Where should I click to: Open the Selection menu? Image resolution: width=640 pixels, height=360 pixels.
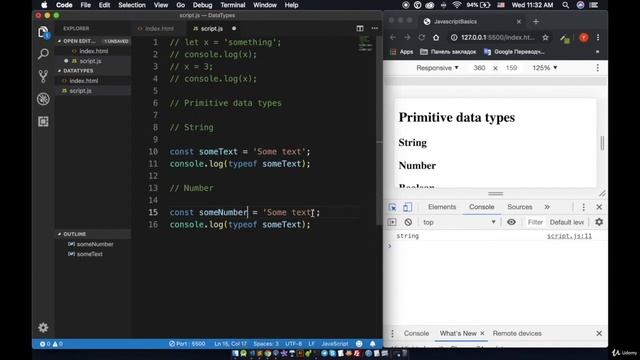132,5
